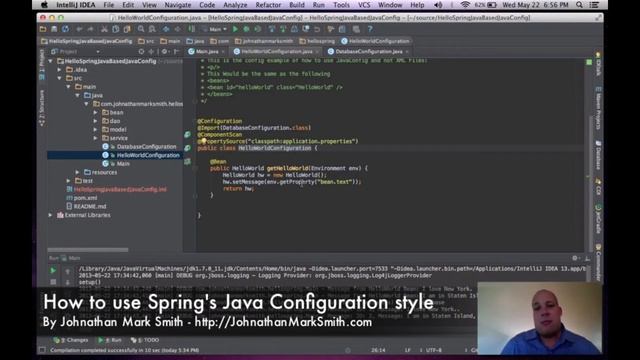Toggle tool window buttons via status bar corner icon
This screenshot has width=640, height=360.
pos(42,350)
